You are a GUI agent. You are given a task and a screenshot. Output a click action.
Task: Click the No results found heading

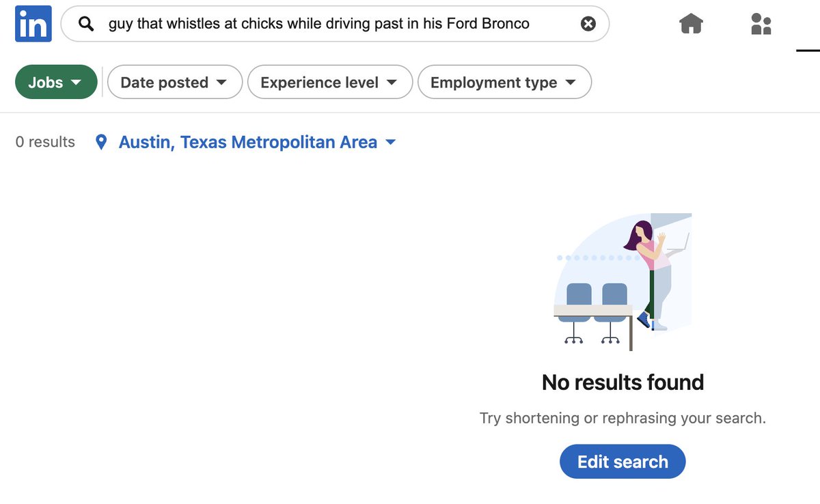click(x=623, y=382)
